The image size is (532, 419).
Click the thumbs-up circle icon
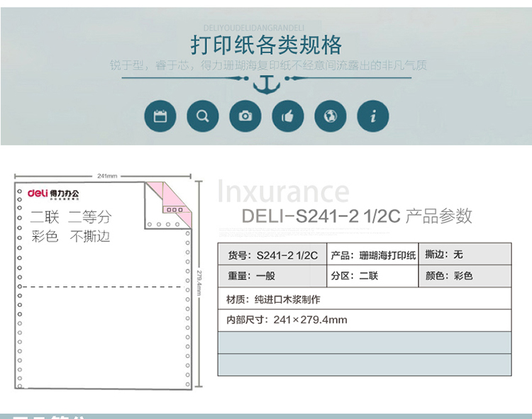coord(288,116)
